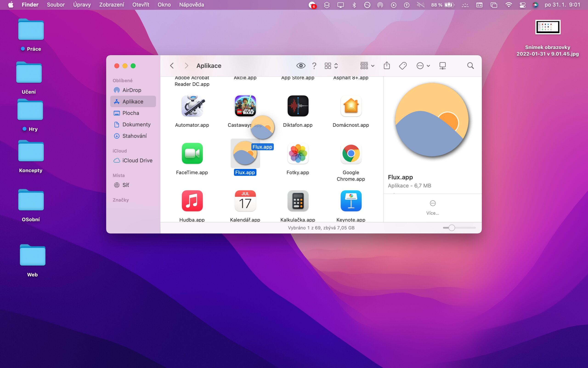Open the Otevřít menu
The height and width of the screenshot is (368, 588).
click(x=141, y=5)
